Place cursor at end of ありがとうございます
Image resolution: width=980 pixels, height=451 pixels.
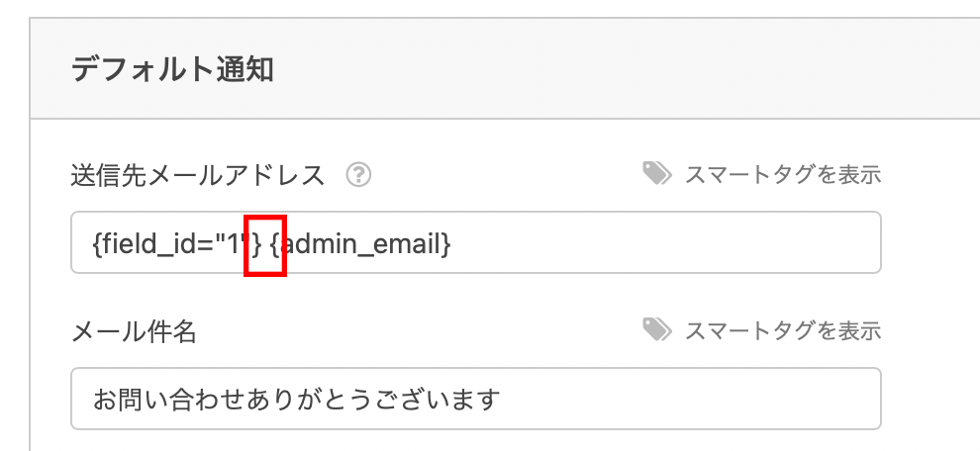coord(501,400)
